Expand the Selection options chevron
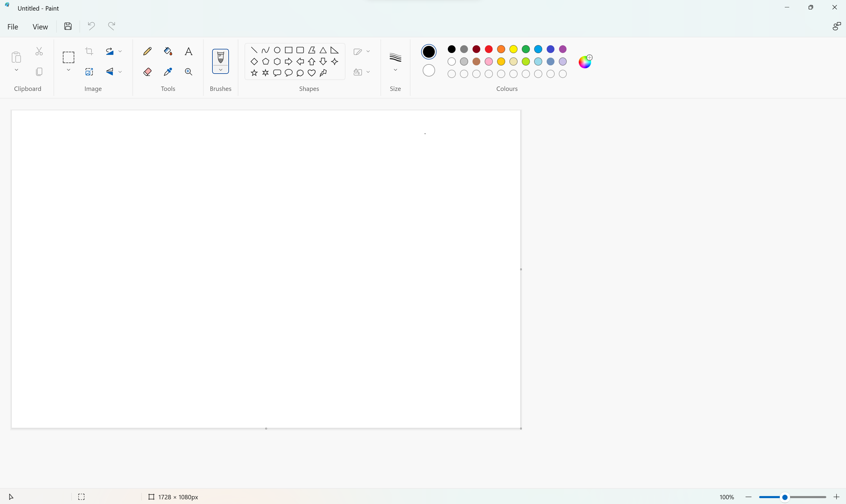 [x=69, y=70]
